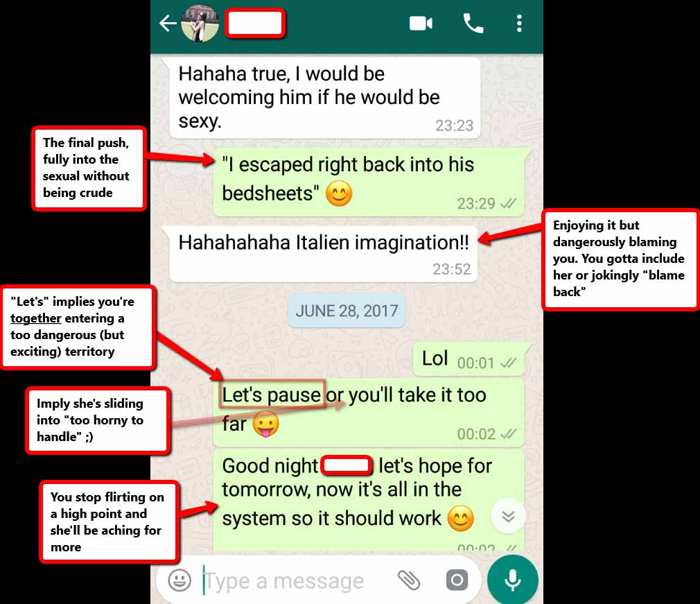
Task: Open the three-dot more options menu
Action: (518, 24)
